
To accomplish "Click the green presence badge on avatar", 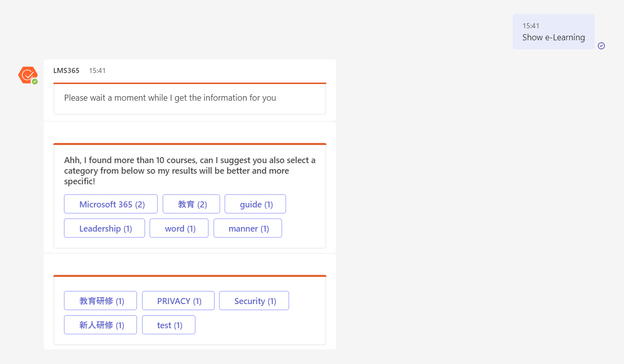I will (x=35, y=81).
